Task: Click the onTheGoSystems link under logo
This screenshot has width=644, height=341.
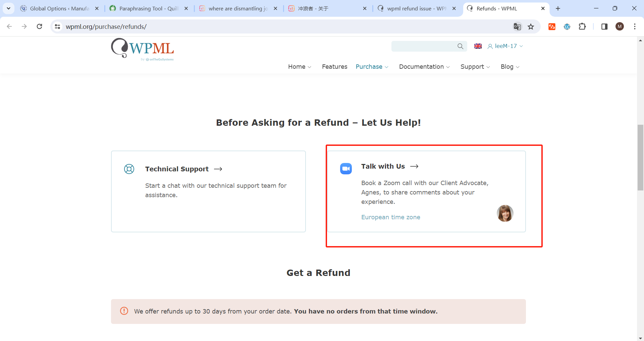Action: 157,59
